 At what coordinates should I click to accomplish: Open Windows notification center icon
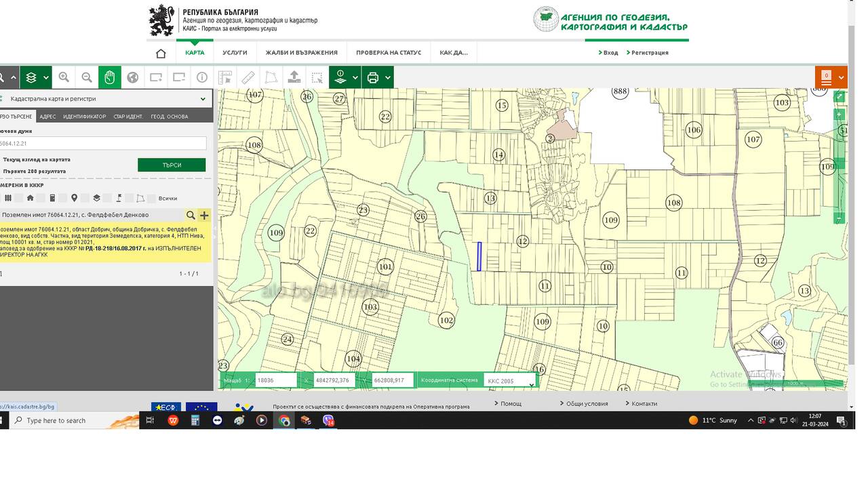pyautogui.click(x=842, y=420)
